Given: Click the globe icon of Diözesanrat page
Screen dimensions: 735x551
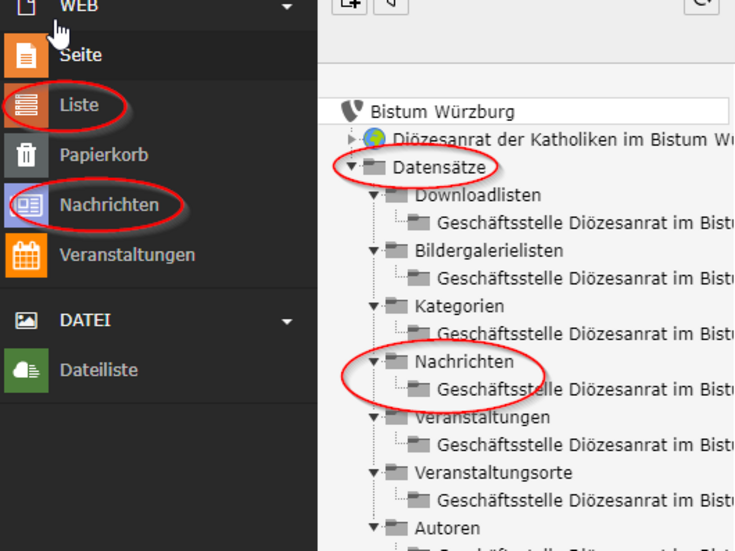Looking at the screenshot, I should (x=375, y=139).
